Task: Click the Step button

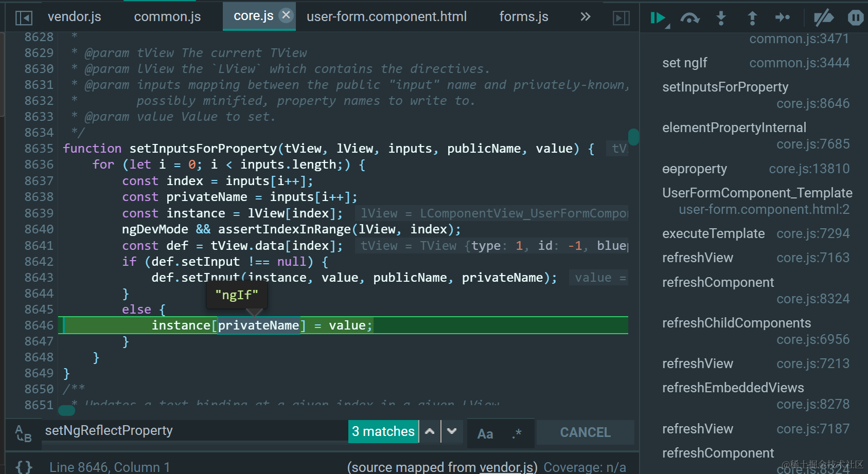Action: (x=782, y=18)
